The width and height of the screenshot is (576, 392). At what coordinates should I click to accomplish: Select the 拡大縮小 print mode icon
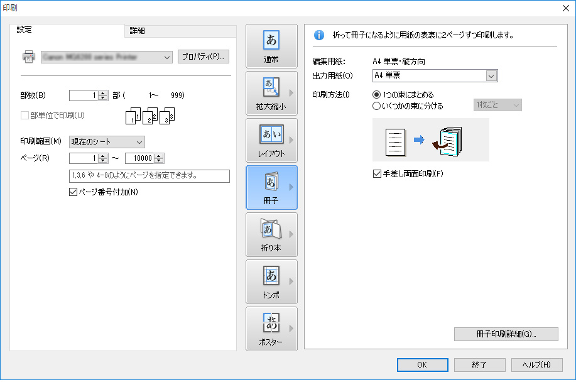[271, 93]
